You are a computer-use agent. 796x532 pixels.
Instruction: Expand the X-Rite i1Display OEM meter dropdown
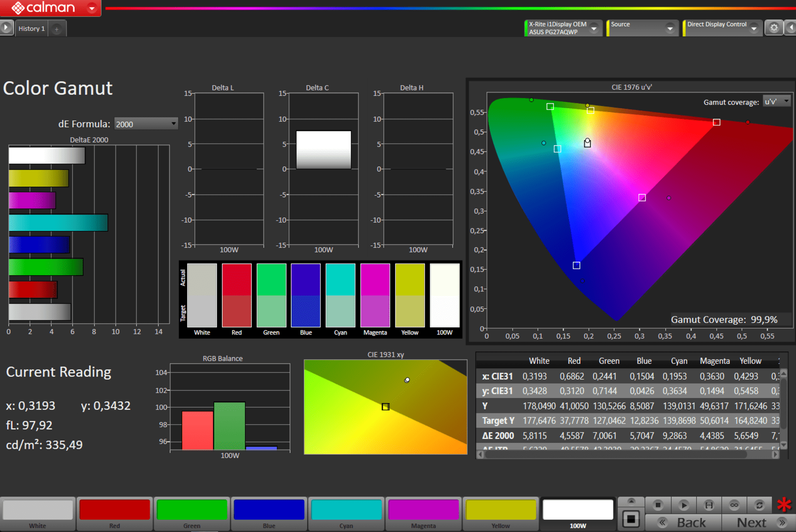click(x=594, y=28)
